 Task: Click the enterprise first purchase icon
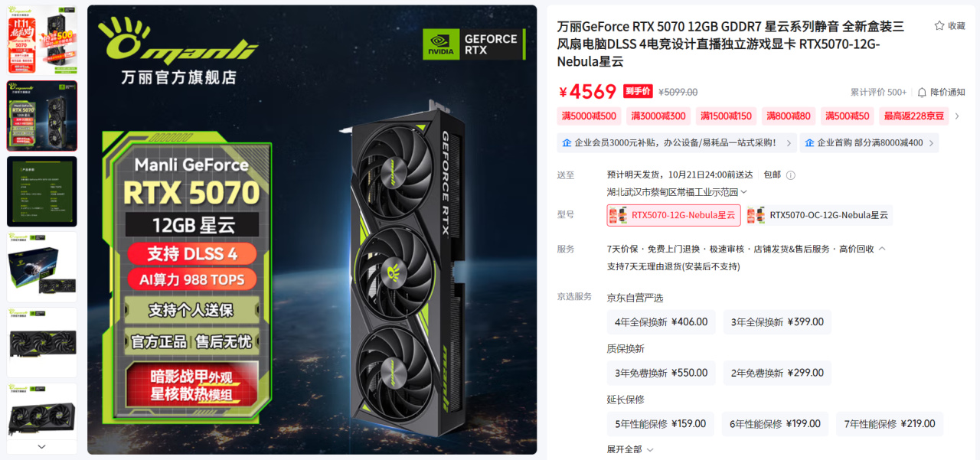click(x=809, y=143)
